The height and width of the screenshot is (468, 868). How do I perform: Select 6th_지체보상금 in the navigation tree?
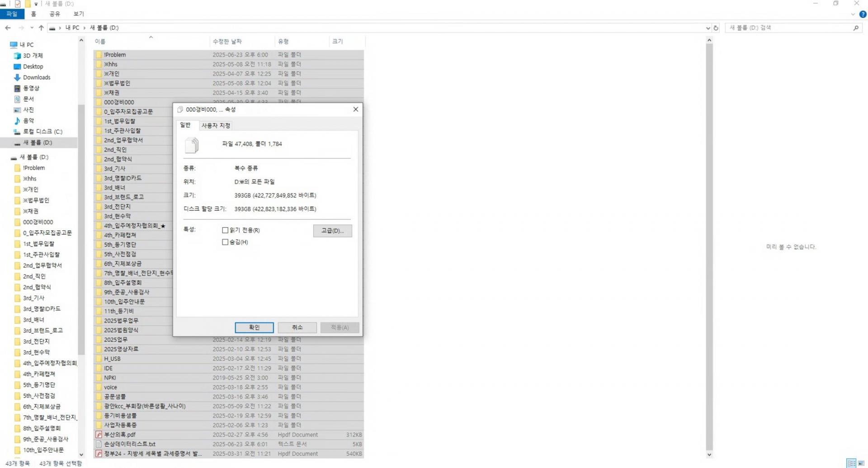point(42,407)
